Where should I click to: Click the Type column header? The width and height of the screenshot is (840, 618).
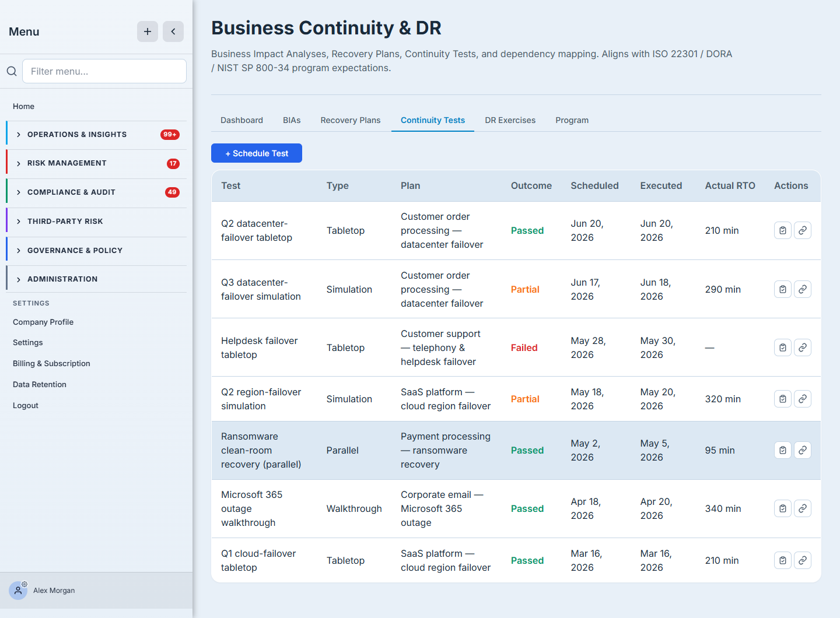(x=337, y=185)
